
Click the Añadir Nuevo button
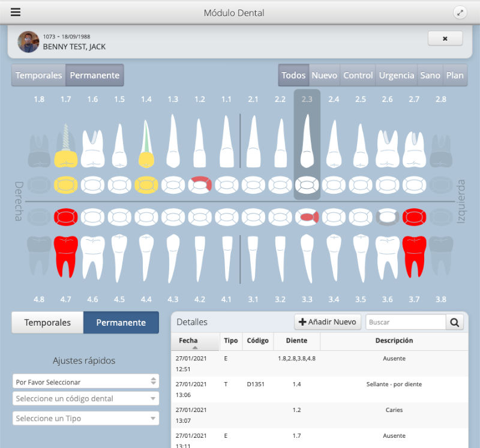(x=327, y=322)
